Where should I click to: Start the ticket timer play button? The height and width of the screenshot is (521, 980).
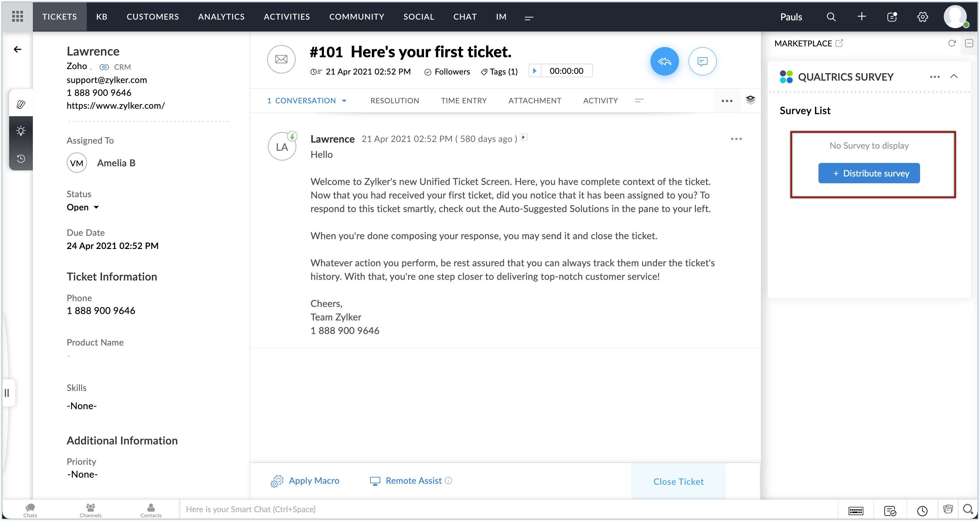pyautogui.click(x=534, y=71)
